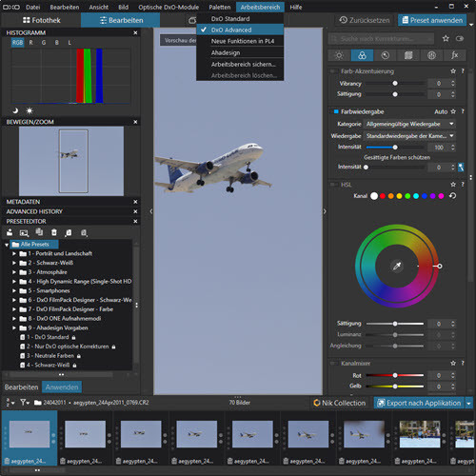Click the highlight clipping sun icon
The height and width of the screenshot is (476, 476).
tap(30, 110)
